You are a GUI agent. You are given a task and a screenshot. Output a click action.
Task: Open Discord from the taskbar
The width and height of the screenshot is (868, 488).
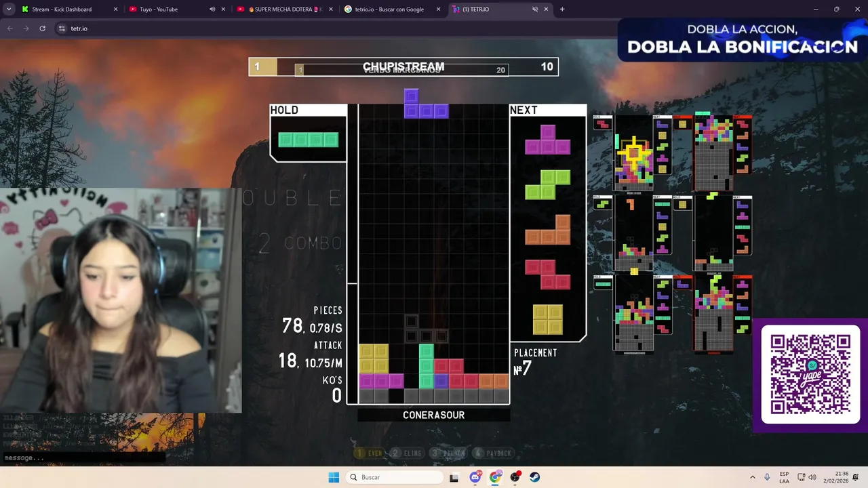tap(475, 477)
